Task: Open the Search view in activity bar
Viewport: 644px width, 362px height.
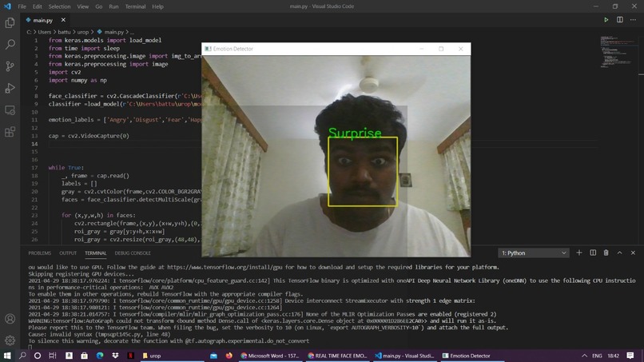Action: tap(10, 45)
